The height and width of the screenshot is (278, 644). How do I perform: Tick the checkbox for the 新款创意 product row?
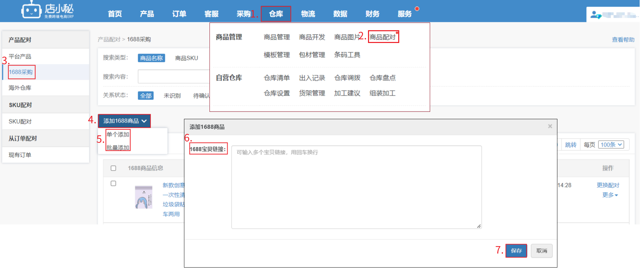point(113,183)
